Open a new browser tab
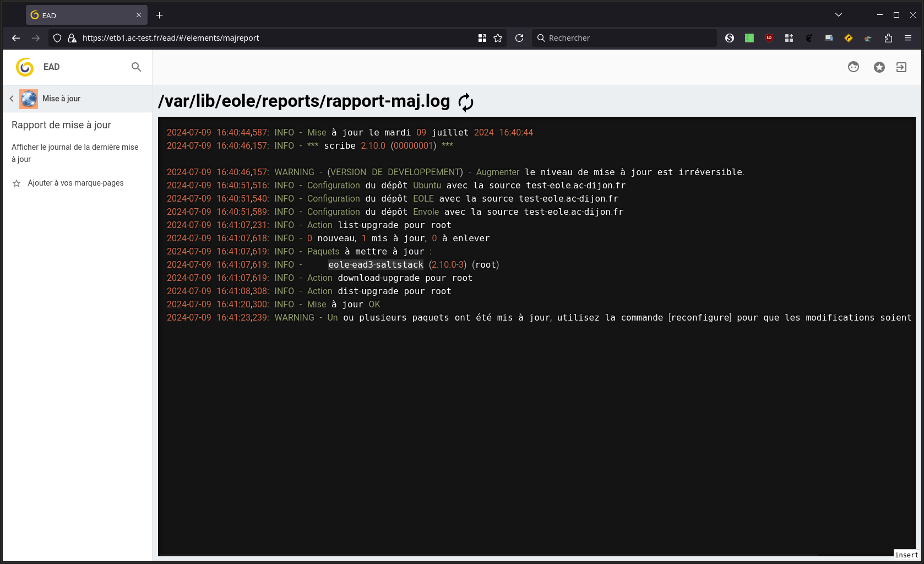 click(x=160, y=15)
